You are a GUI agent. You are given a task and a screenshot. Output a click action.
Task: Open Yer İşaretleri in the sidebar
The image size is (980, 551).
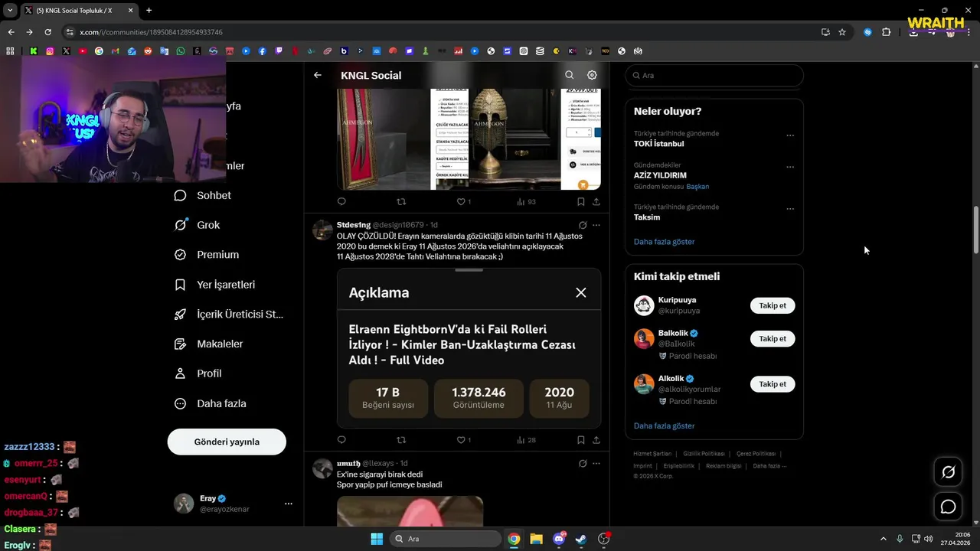pyautogui.click(x=215, y=285)
